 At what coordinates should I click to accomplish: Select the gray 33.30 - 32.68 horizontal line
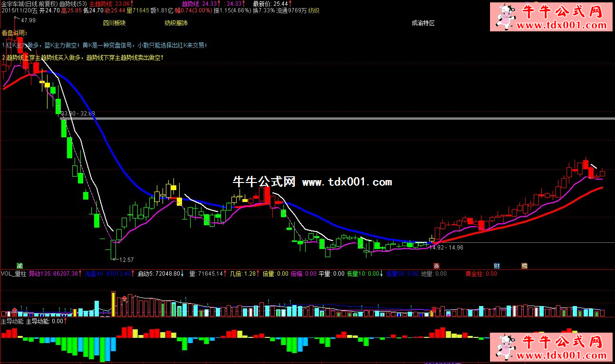tap(333, 118)
